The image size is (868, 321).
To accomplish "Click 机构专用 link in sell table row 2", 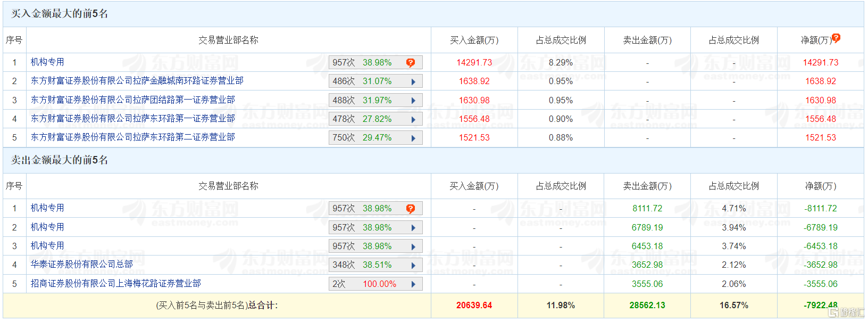I will tap(47, 227).
